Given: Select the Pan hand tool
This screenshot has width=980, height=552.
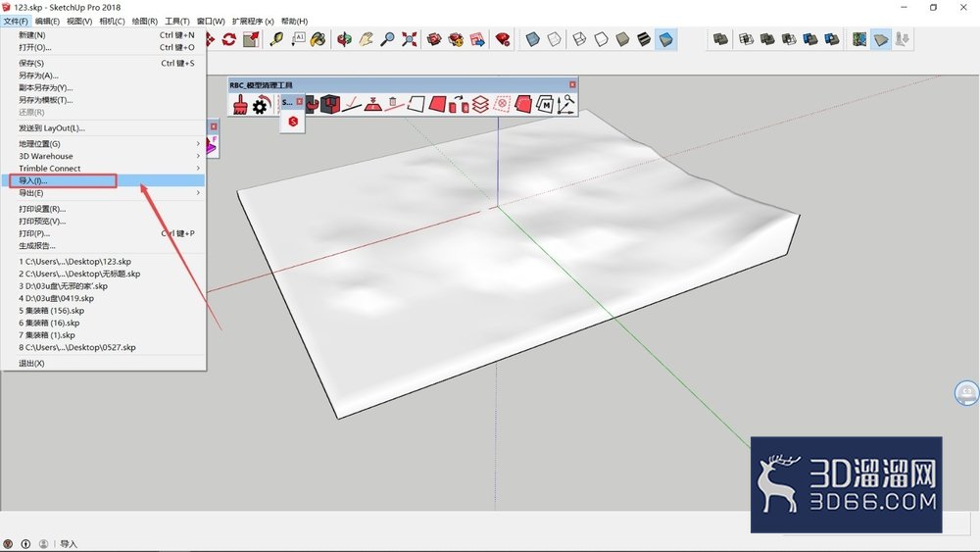Looking at the screenshot, I should tap(367, 39).
